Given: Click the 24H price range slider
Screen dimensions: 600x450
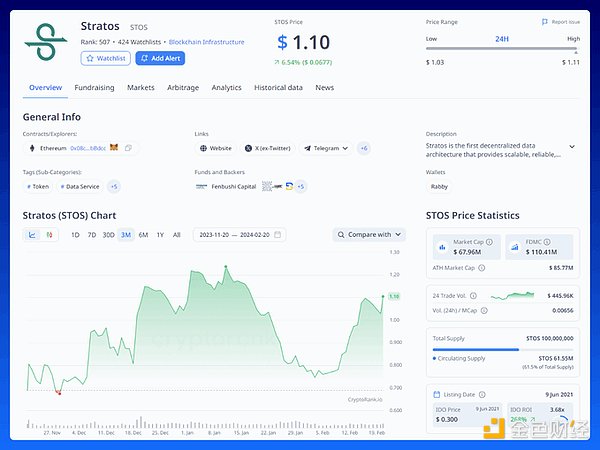Looking at the screenshot, I should pyautogui.click(x=502, y=51).
